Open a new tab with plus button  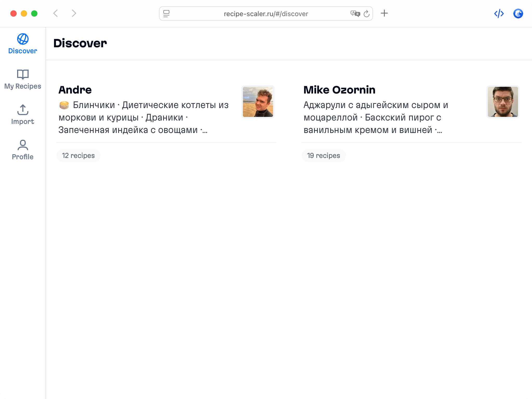(384, 13)
